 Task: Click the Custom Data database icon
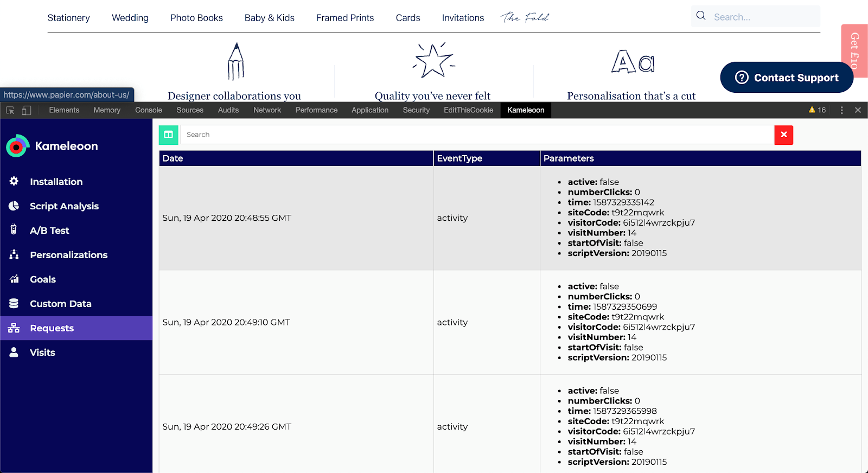pyautogui.click(x=14, y=303)
